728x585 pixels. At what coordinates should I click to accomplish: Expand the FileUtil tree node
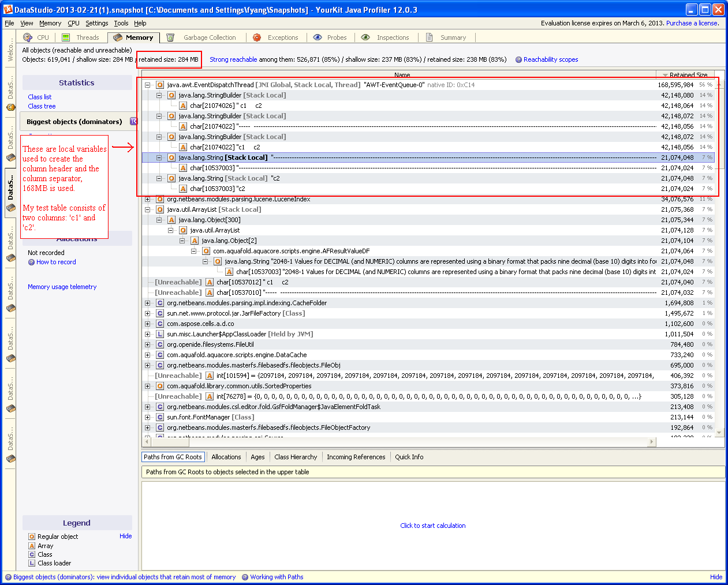coord(148,344)
